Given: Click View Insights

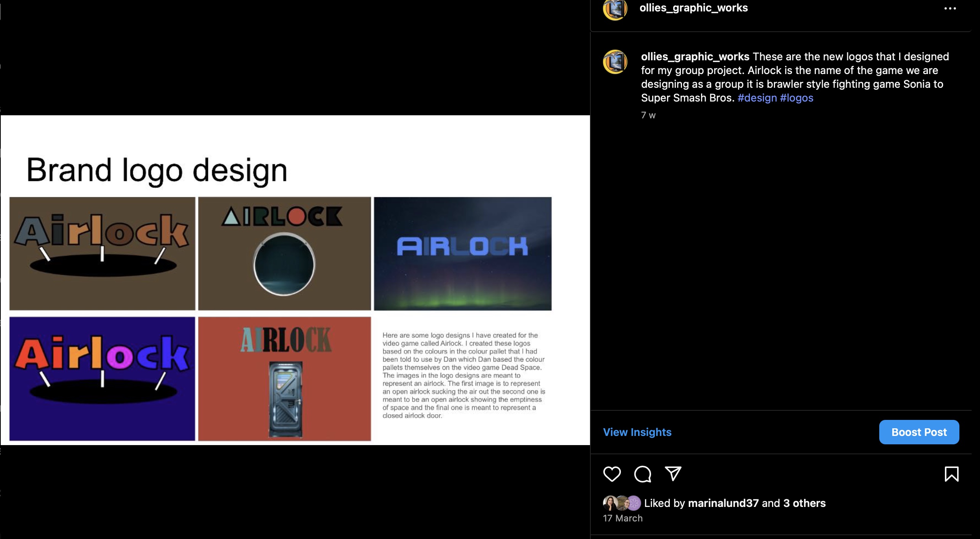Looking at the screenshot, I should [x=637, y=432].
